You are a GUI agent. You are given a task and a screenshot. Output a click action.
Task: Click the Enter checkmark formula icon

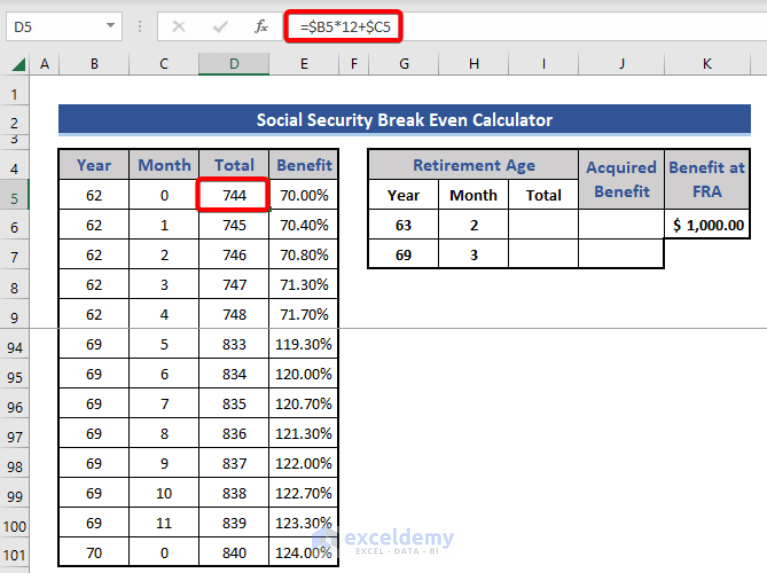coord(220,26)
